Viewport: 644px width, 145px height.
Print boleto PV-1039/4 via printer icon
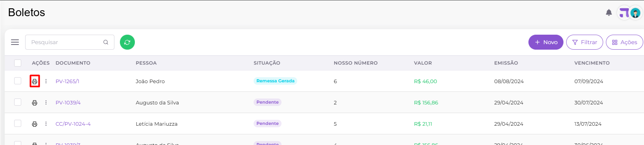(x=35, y=102)
